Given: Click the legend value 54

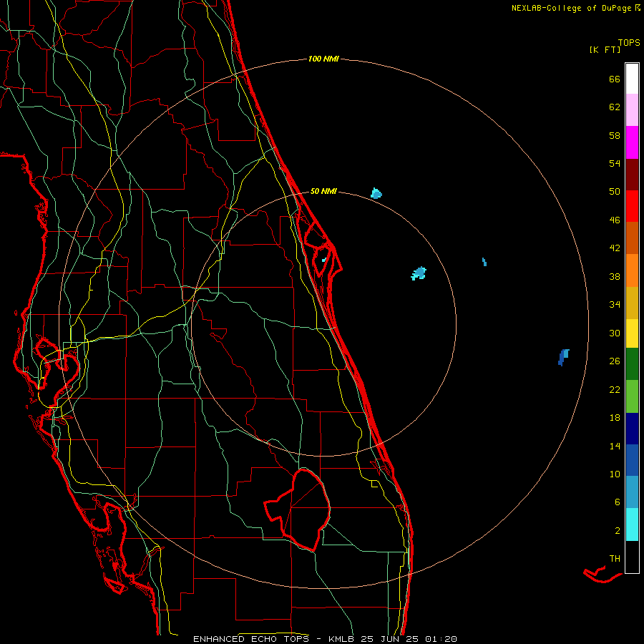Looking at the screenshot, I should (615, 163).
